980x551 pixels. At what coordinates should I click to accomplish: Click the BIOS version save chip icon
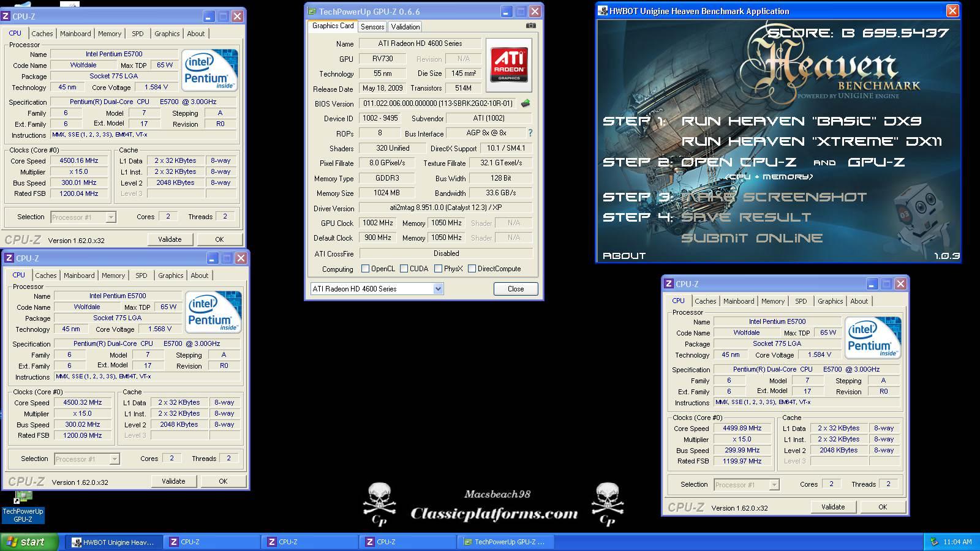click(x=525, y=103)
